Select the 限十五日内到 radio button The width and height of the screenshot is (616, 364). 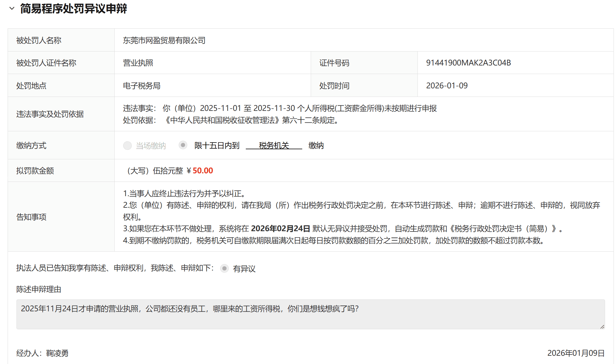pos(183,145)
